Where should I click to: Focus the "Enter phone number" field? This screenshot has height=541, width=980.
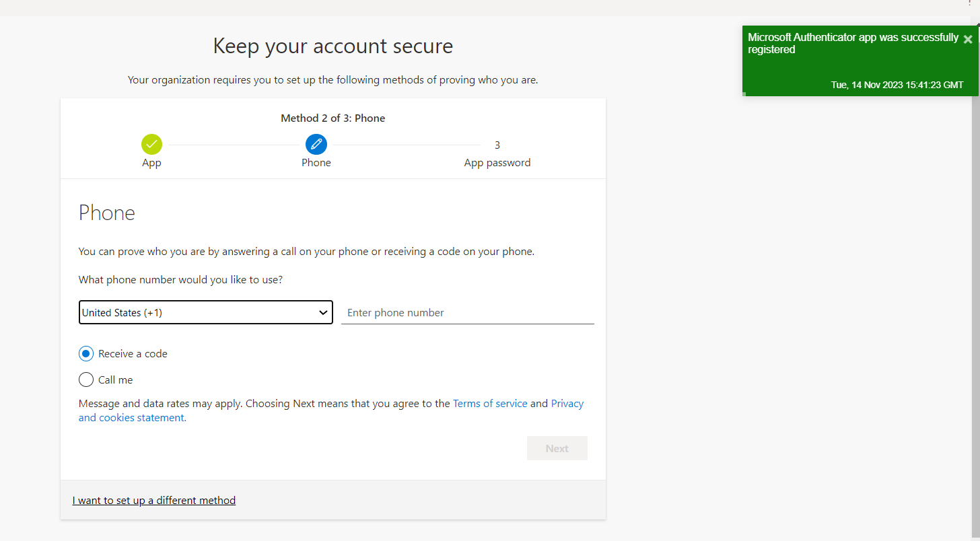[467, 313]
